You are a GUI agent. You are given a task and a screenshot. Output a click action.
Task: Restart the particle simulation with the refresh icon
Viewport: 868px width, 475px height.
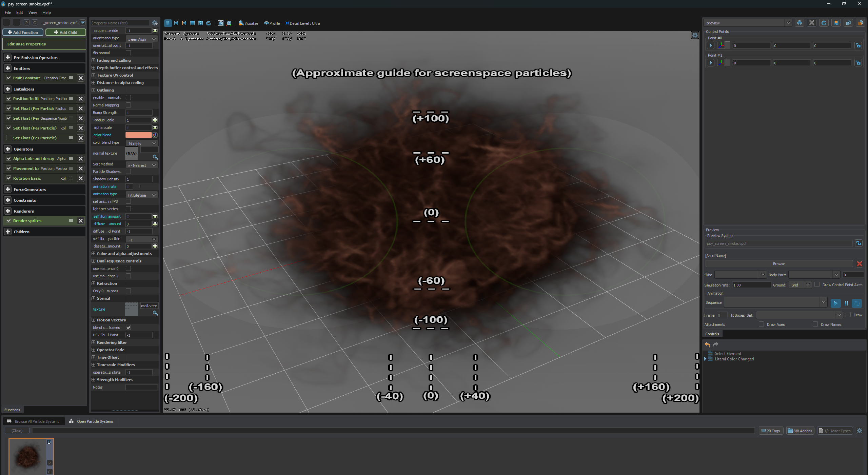209,23
